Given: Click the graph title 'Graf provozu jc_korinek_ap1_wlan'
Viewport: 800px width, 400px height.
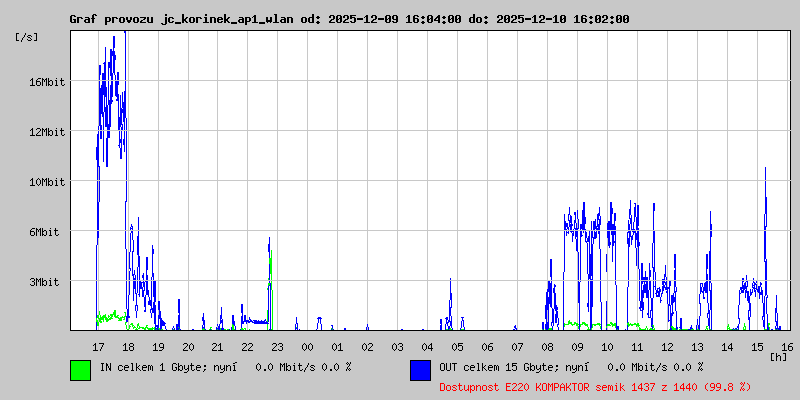Looking at the screenshot, I should 181,19.
